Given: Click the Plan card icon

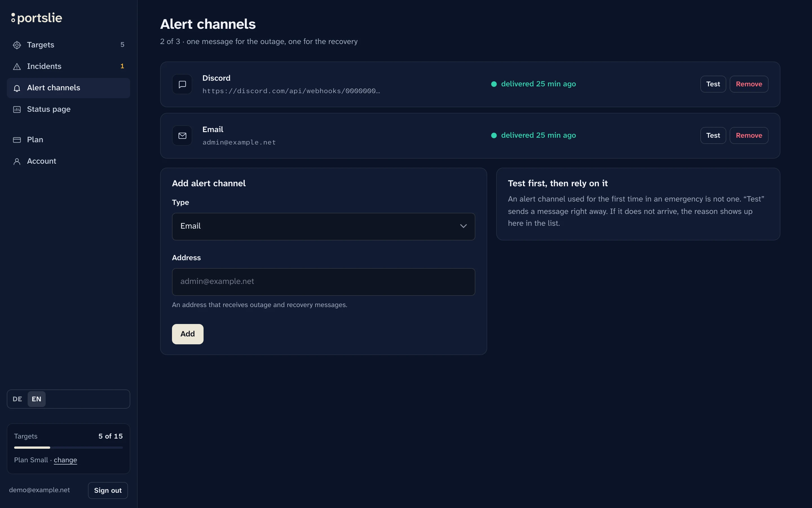Looking at the screenshot, I should [x=17, y=140].
